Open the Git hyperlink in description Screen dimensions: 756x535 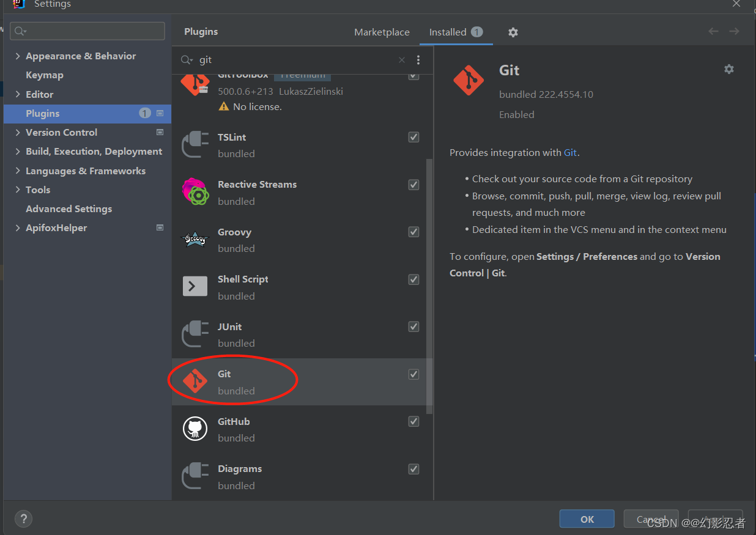[570, 152]
